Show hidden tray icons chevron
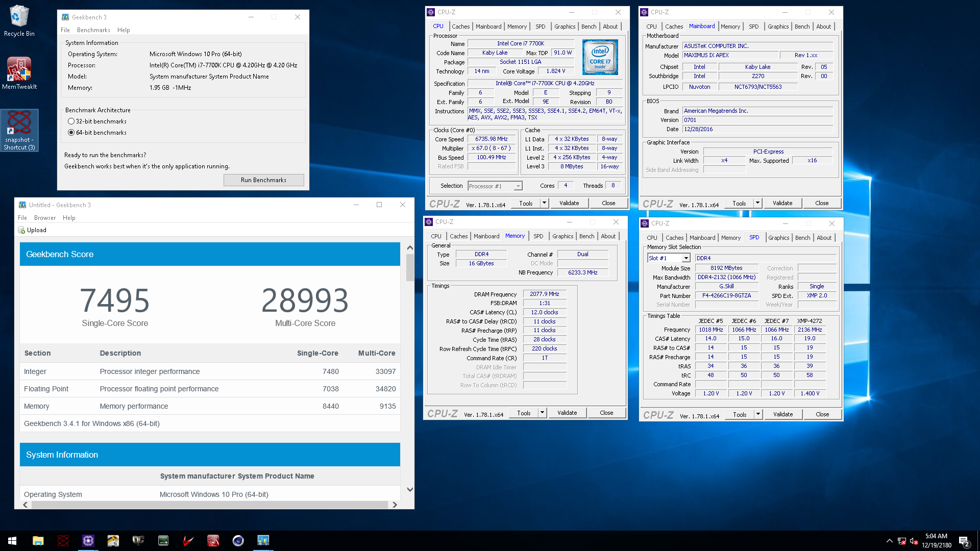The width and height of the screenshot is (980, 551). pos(890,541)
